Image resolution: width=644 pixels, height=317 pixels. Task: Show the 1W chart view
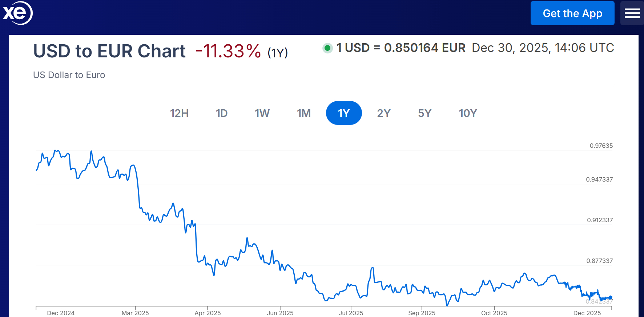262,113
